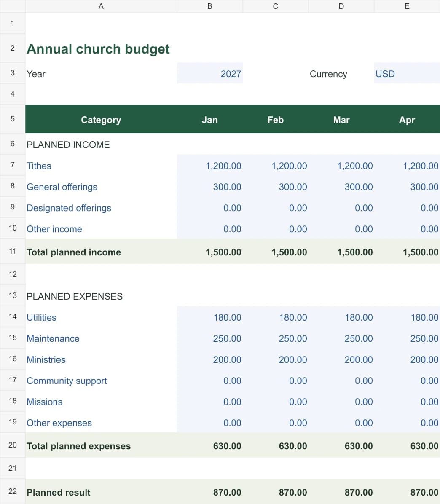The width and height of the screenshot is (440, 504).
Task: Click Ministries January value 200.00
Action: pyautogui.click(x=210, y=359)
